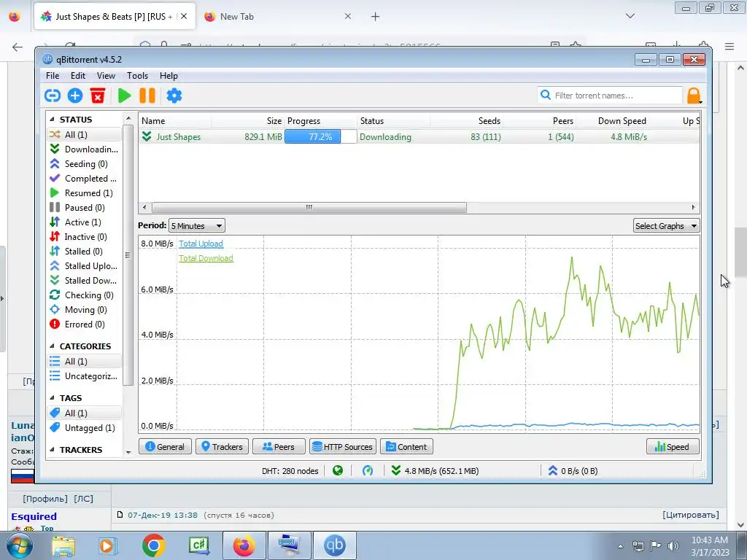Image resolution: width=747 pixels, height=560 pixels.
Task: Click the sidebar vertical scrollbar
Action: click(x=128, y=254)
